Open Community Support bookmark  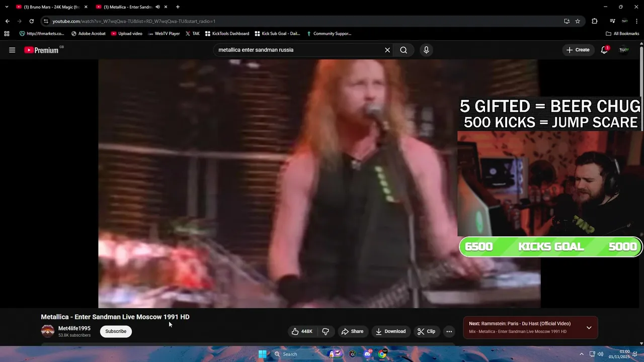point(329,34)
